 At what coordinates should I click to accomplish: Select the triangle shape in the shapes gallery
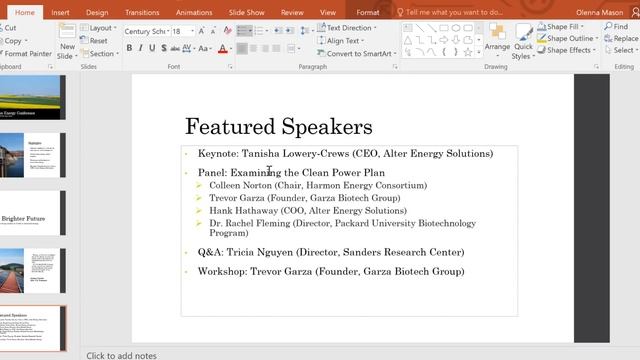(408, 40)
